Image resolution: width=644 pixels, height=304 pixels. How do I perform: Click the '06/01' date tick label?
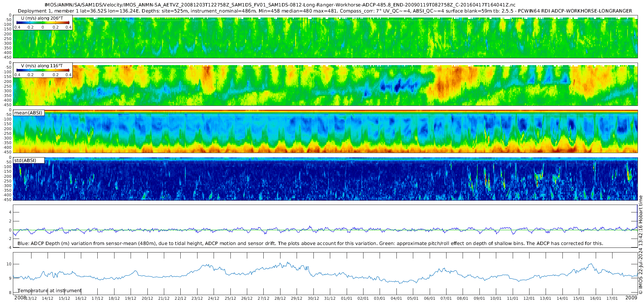pos(430,299)
